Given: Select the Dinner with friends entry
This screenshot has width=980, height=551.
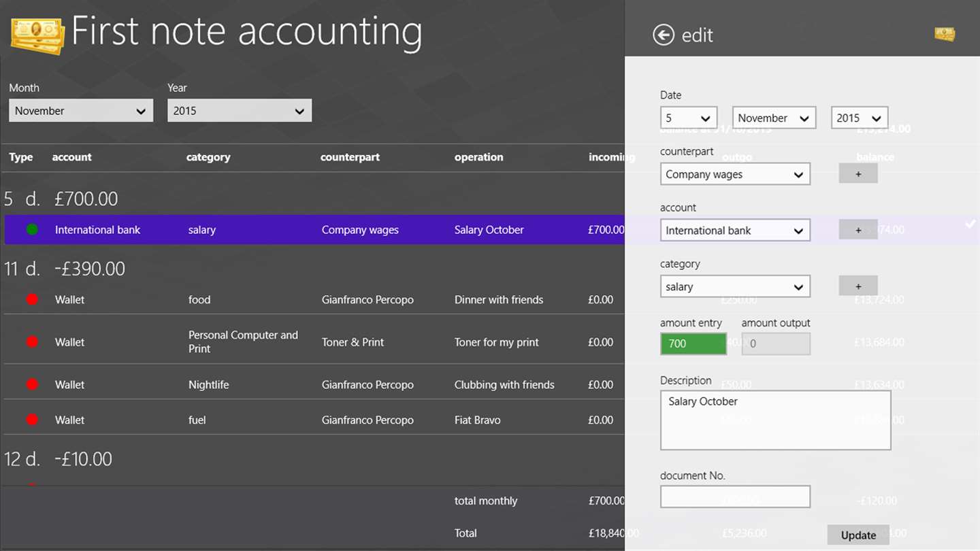Looking at the screenshot, I should click(x=499, y=299).
